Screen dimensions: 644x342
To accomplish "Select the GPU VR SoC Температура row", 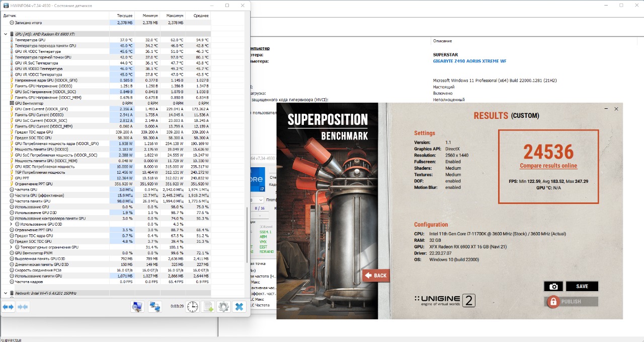I will point(106,63).
